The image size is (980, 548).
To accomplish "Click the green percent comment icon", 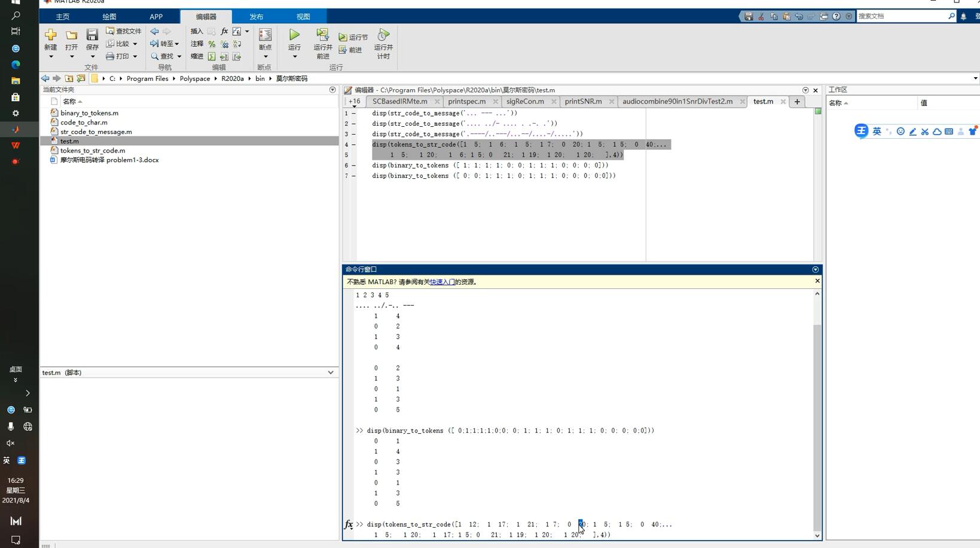I will coord(212,44).
